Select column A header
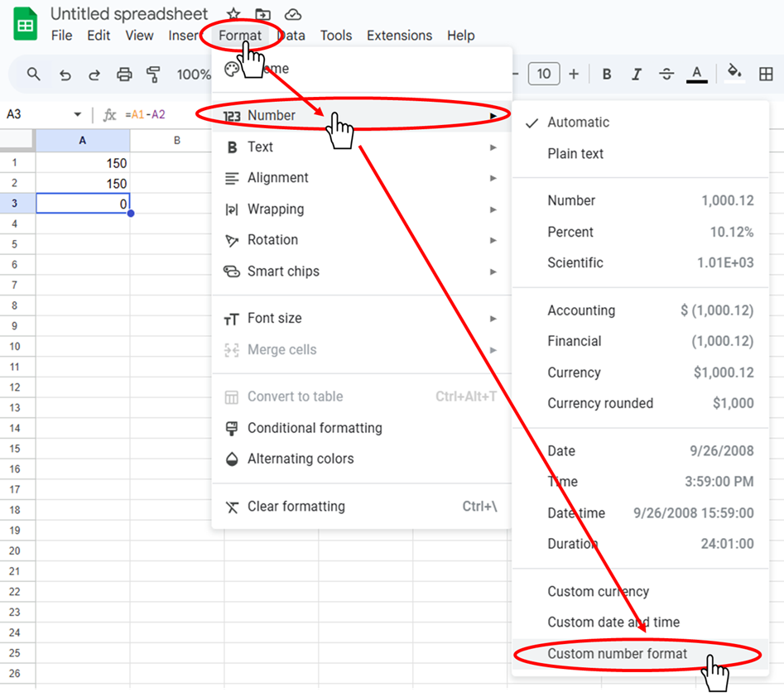The image size is (784, 697). [83, 141]
